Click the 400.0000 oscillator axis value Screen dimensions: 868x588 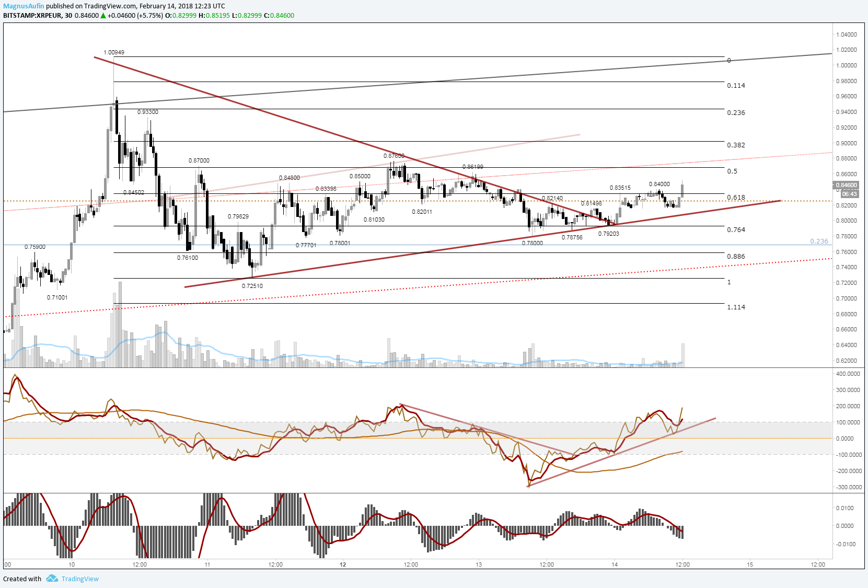pyautogui.click(x=848, y=374)
